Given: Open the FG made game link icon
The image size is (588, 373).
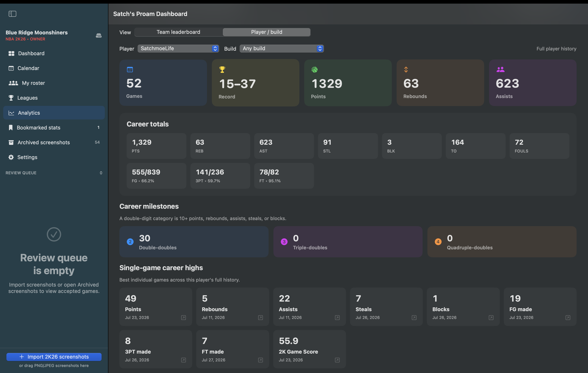Looking at the screenshot, I should (568, 318).
